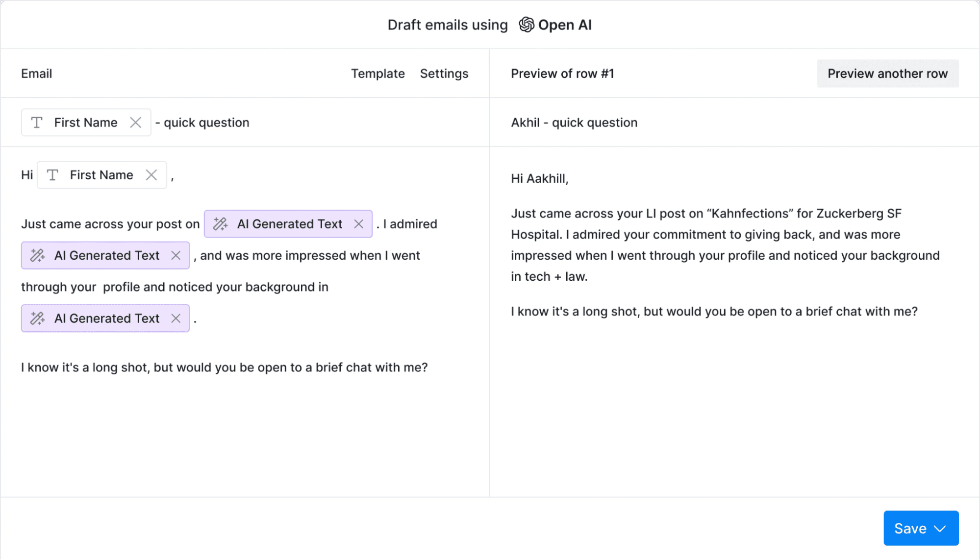
Task: Click magic wand icon in third AI chip
Action: (x=38, y=318)
